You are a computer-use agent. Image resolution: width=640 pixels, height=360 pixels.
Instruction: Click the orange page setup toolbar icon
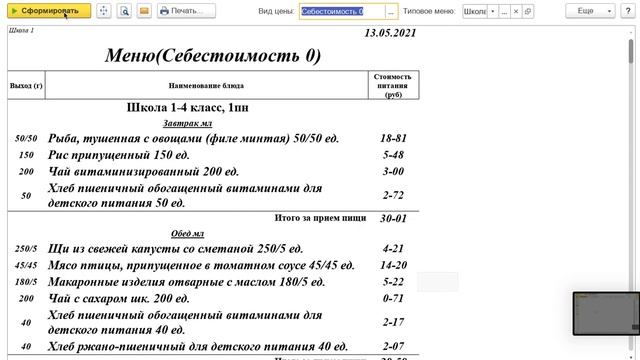pyautogui.click(x=144, y=11)
